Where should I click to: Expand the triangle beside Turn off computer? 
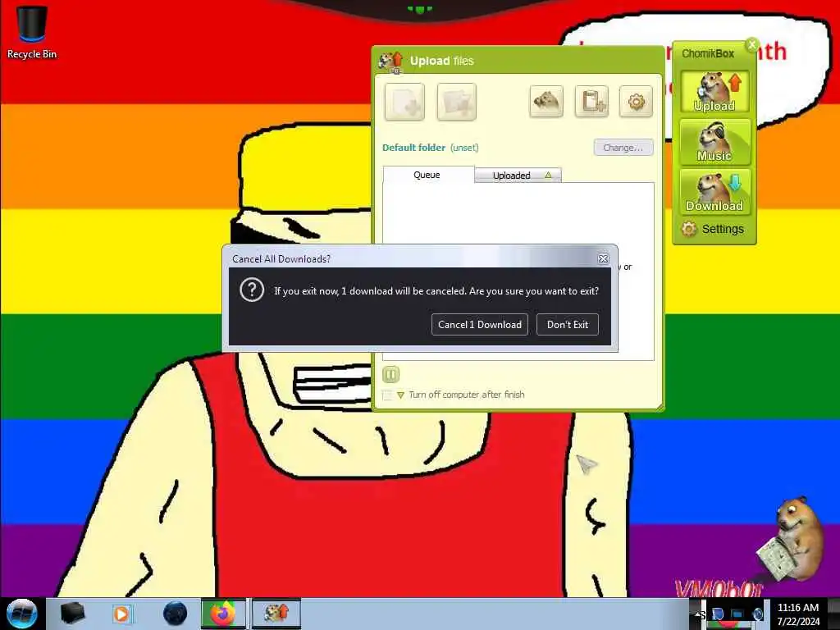coord(400,395)
